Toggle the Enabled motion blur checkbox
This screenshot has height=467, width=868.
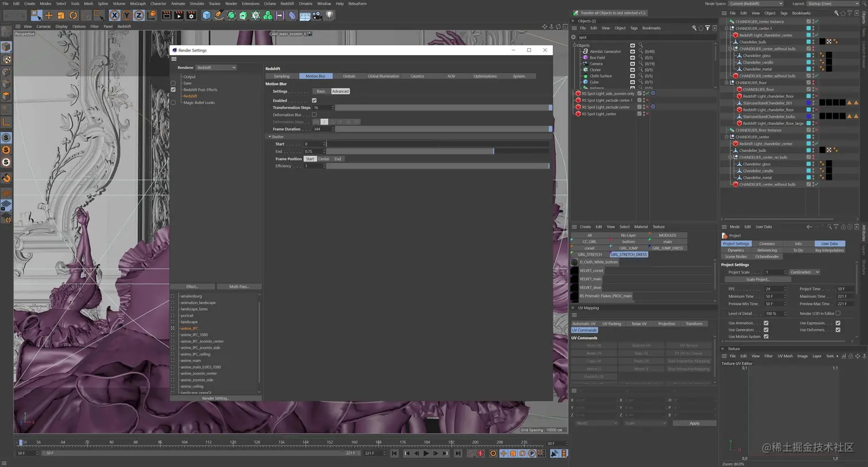pyautogui.click(x=314, y=101)
